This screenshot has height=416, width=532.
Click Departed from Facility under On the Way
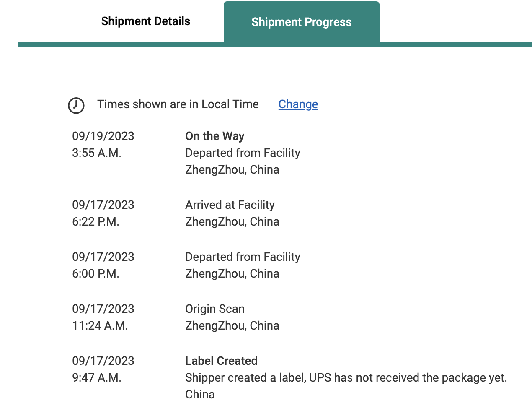243,153
